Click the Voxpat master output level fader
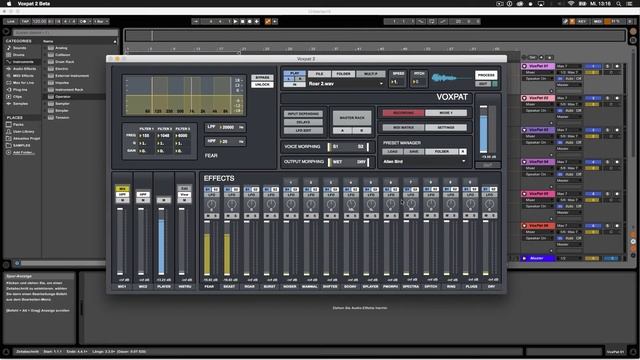Image resolution: width=640 pixels, height=360 pixels. [483, 129]
